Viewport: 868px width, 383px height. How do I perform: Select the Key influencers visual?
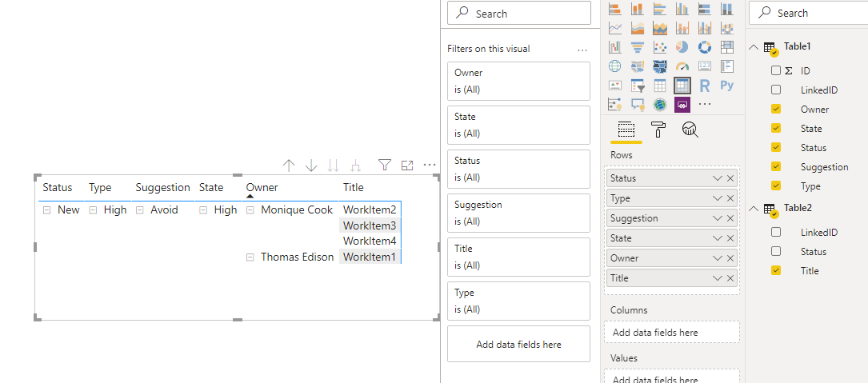pos(615,104)
